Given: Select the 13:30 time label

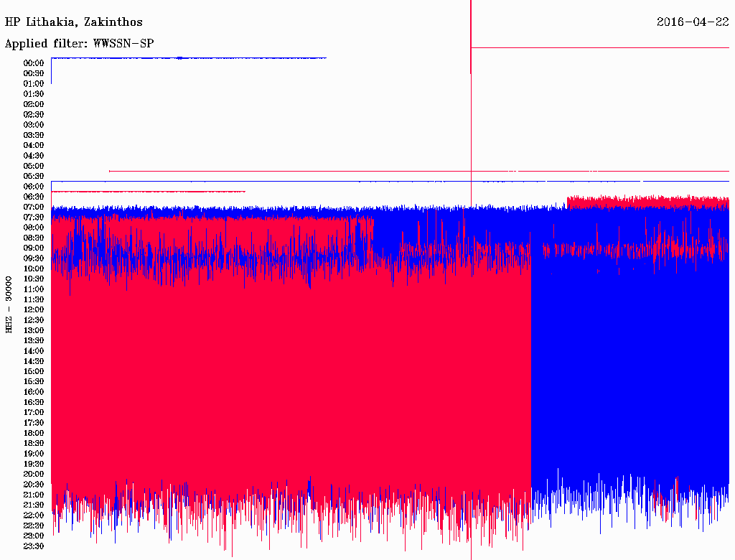Looking at the screenshot, I should coord(34,340).
